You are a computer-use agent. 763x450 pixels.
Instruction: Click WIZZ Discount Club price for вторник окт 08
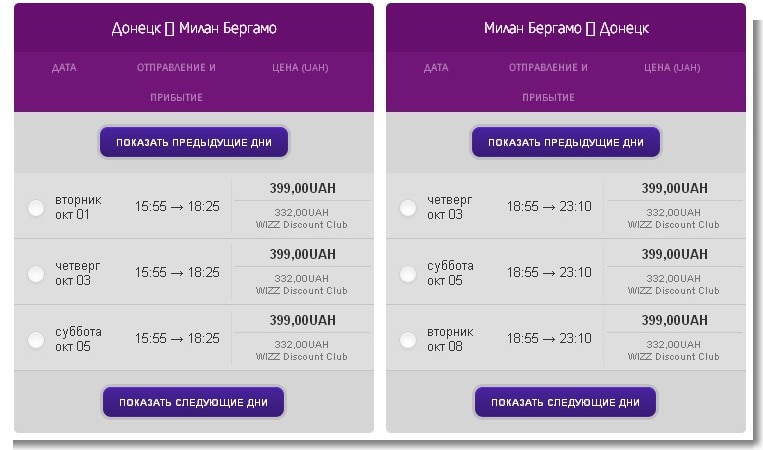pos(674,351)
